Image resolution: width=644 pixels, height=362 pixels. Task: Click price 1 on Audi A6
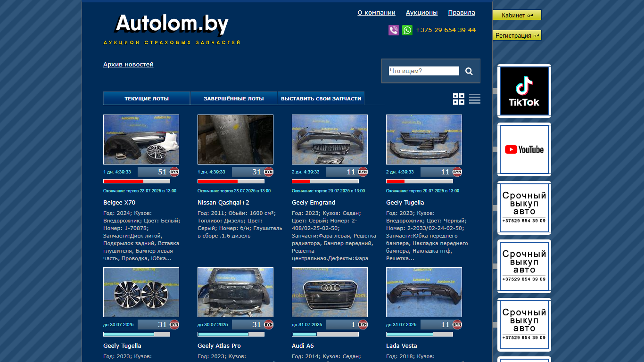[x=353, y=325]
